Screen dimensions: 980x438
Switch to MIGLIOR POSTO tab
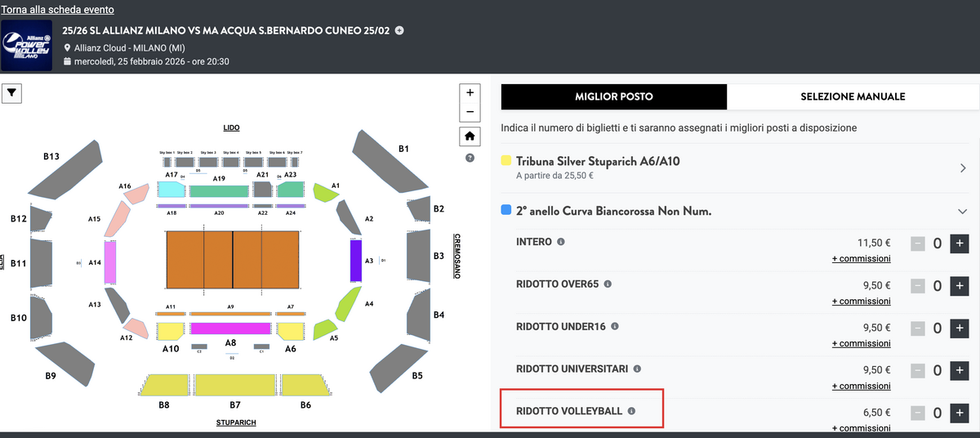(613, 96)
